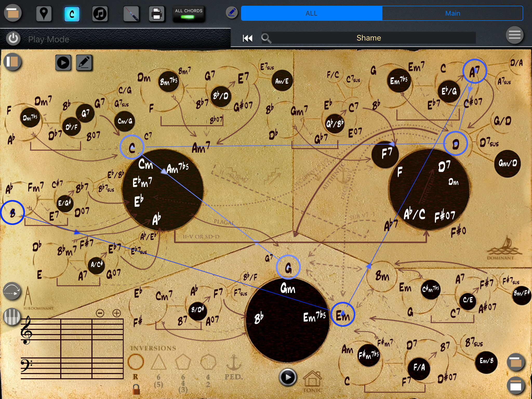
Task: Open the piano keyboard icon
Action: point(12,317)
